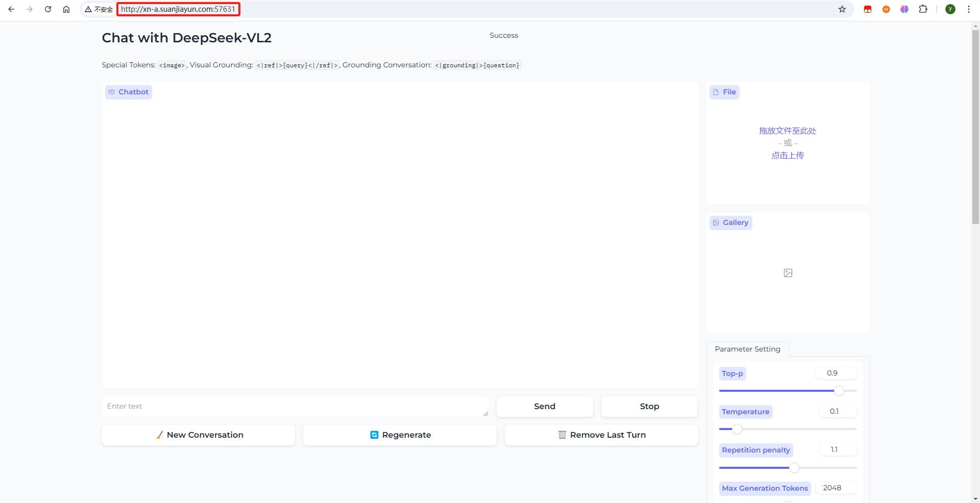
Task: Go back with the browser back arrow
Action: 11,9
